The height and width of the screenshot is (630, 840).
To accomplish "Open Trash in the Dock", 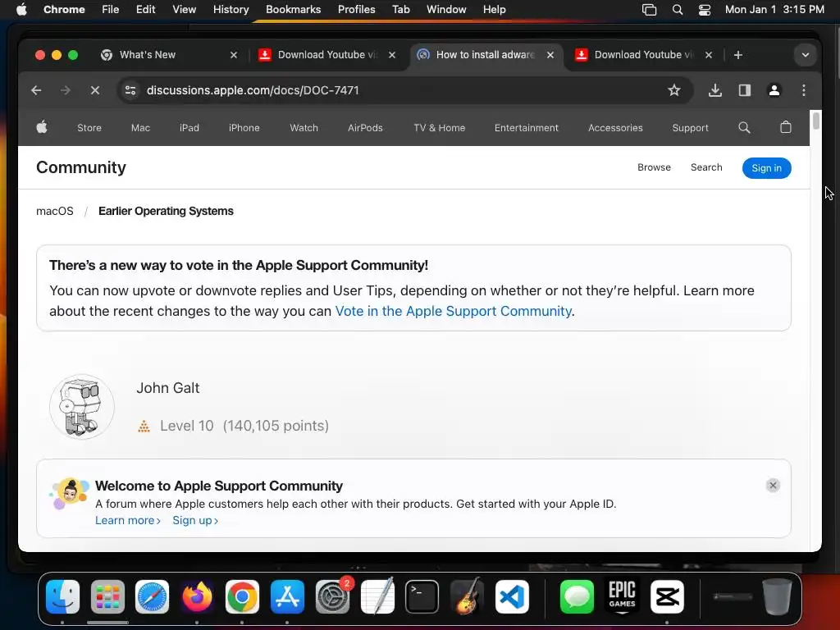I will tap(777, 597).
